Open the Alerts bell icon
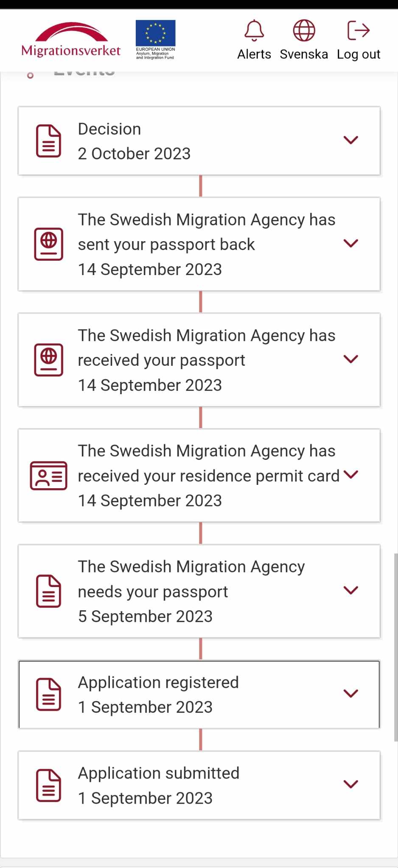 254,31
